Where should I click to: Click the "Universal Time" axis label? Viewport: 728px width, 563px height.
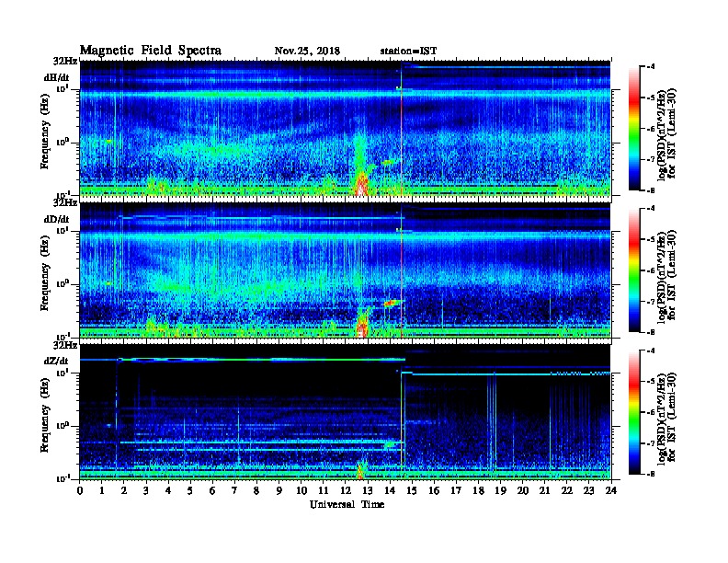point(347,504)
